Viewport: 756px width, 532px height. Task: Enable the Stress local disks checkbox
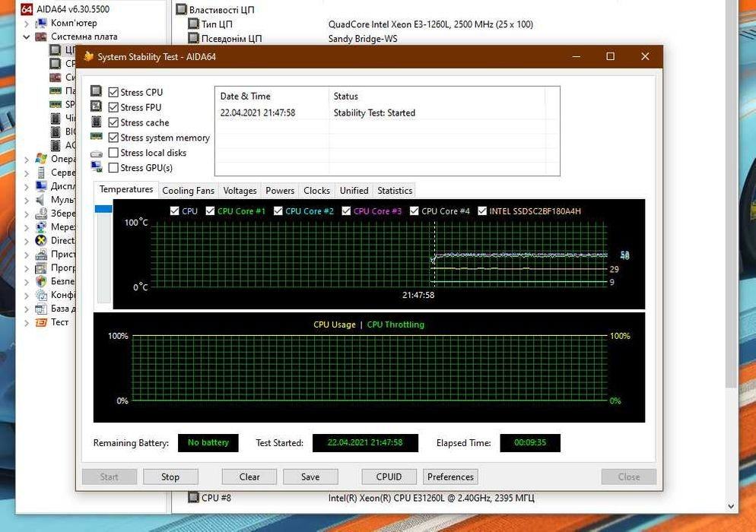pos(113,152)
